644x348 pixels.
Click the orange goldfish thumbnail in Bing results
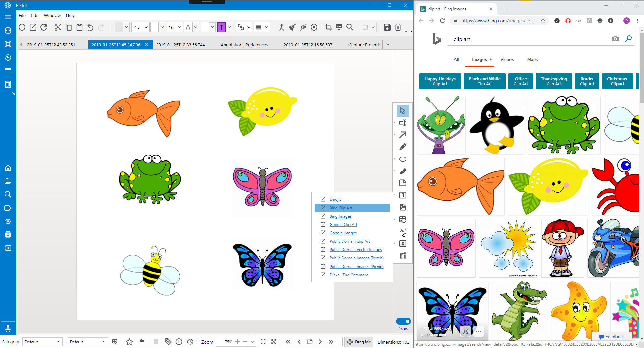click(x=461, y=186)
